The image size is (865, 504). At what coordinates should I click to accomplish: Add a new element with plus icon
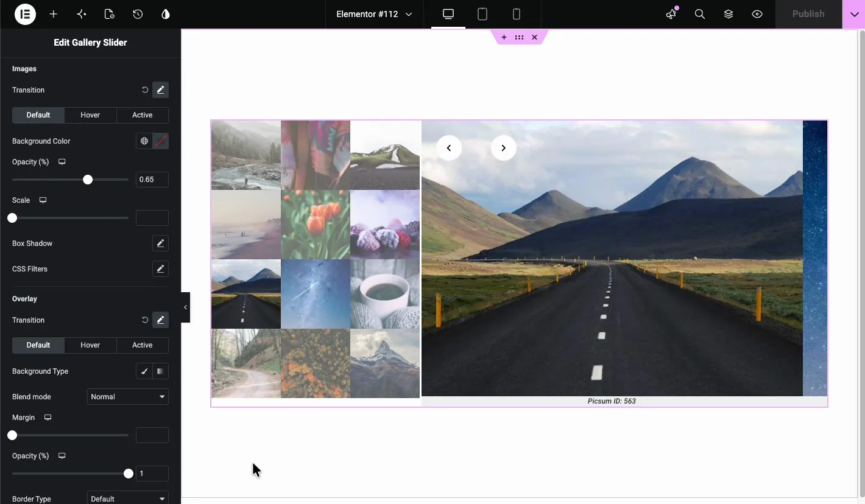point(54,14)
